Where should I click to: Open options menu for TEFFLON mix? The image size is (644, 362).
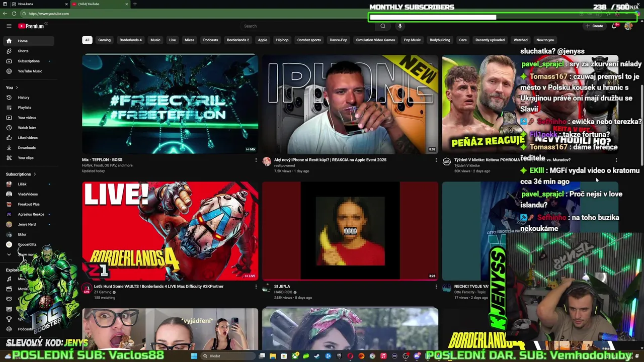tap(256, 160)
